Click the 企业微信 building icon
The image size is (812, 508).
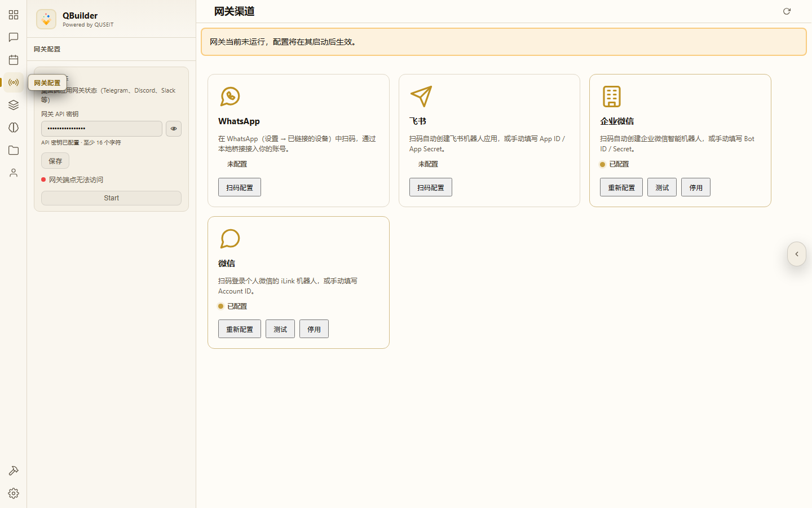[612, 97]
